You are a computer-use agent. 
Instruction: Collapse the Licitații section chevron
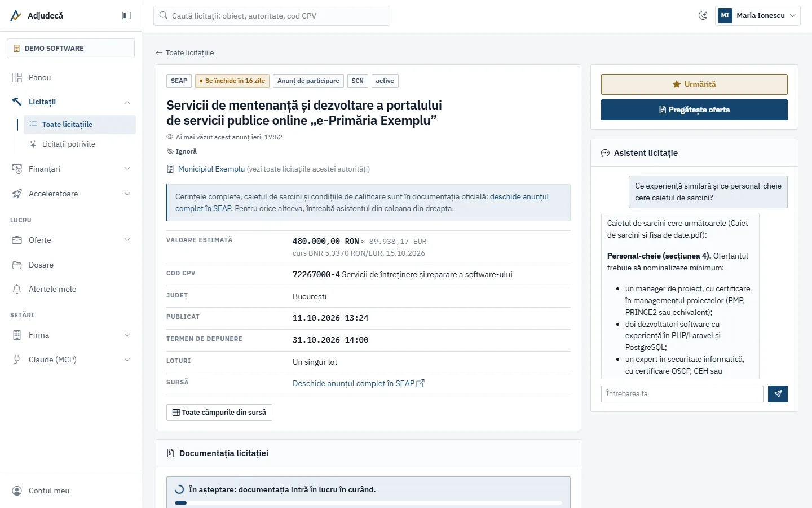click(127, 102)
